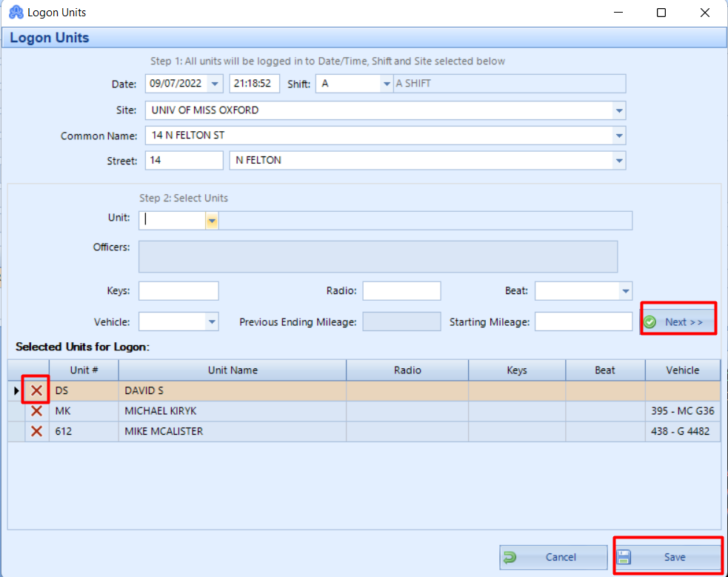Open the N FELTON street dropdown

618,160
